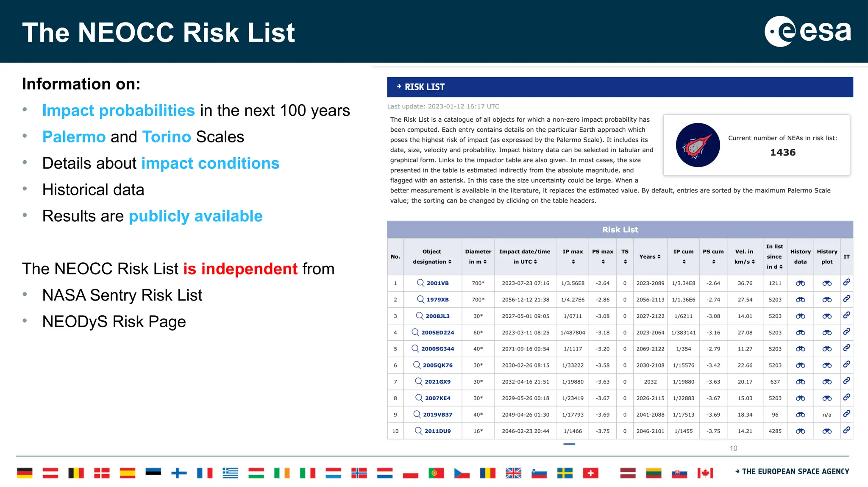The image size is (868, 487).
Task: Sort by IP max column arrows
Action: pos(573,262)
